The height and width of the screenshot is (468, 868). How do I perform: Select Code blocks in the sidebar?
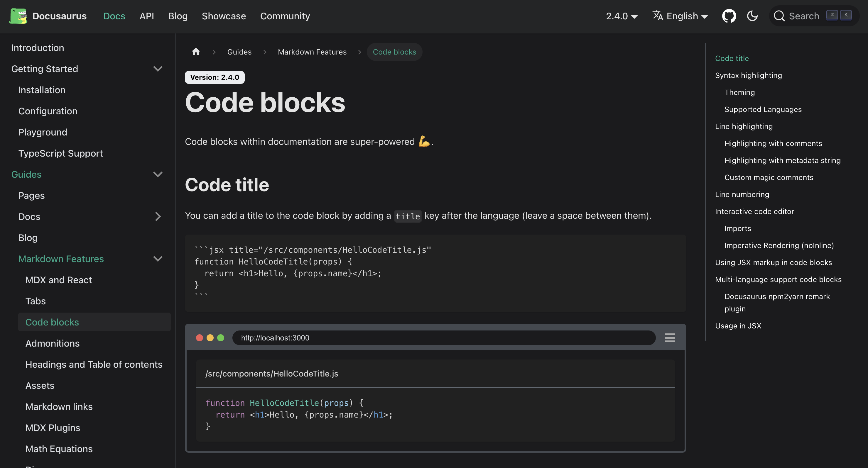click(x=94, y=322)
